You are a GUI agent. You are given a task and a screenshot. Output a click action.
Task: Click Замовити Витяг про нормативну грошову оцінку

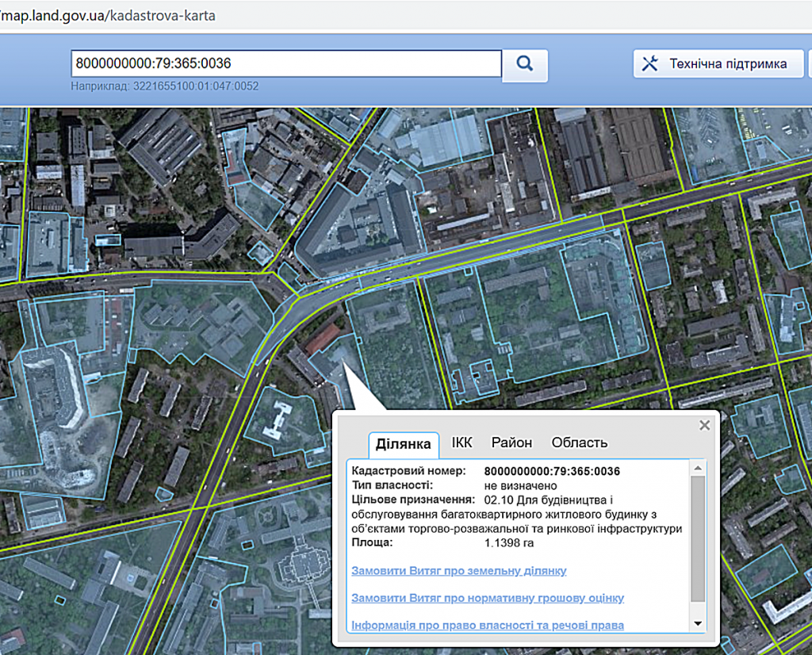click(487, 598)
